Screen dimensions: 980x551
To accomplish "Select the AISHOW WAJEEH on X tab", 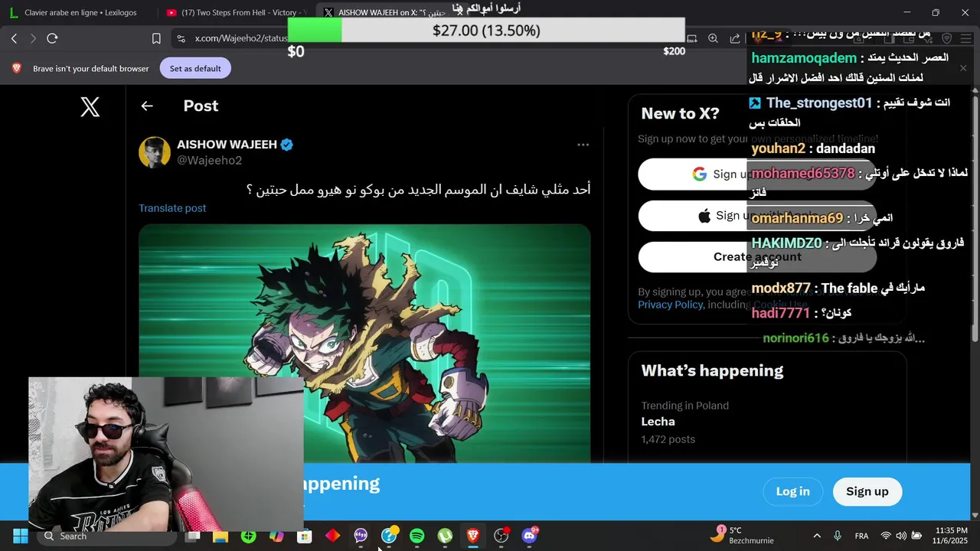I will (390, 12).
